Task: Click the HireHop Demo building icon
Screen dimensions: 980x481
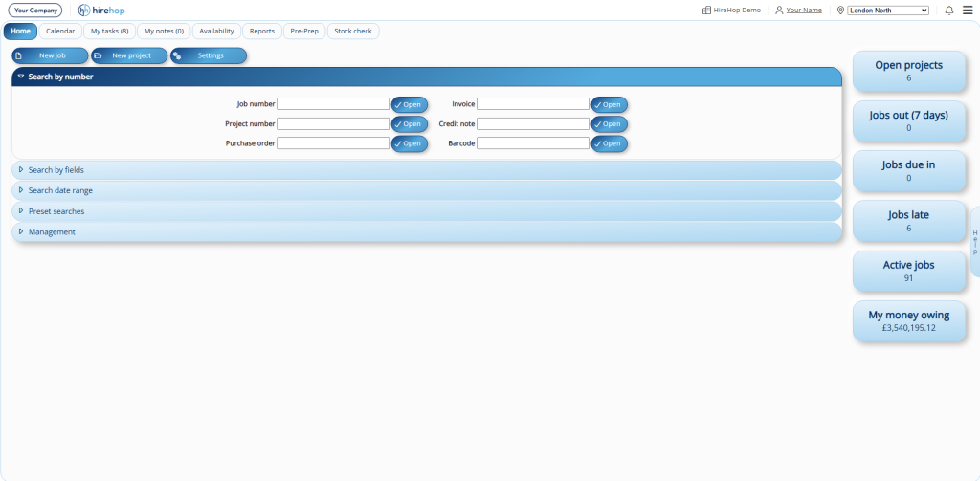Action: tap(706, 10)
